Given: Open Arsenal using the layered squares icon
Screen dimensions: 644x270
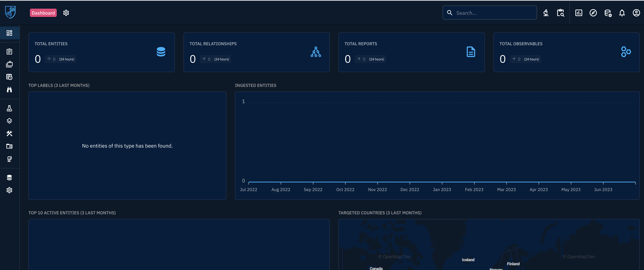Looking at the screenshot, I should (10, 121).
